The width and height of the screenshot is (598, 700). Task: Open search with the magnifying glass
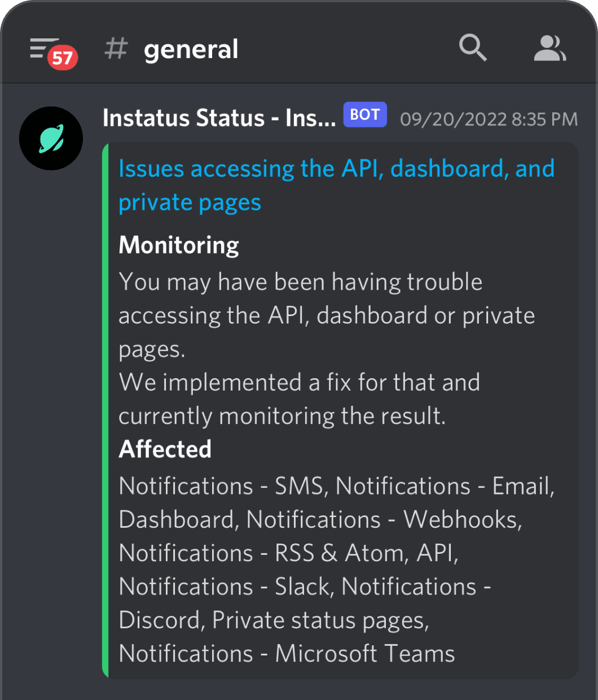(472, 47)
